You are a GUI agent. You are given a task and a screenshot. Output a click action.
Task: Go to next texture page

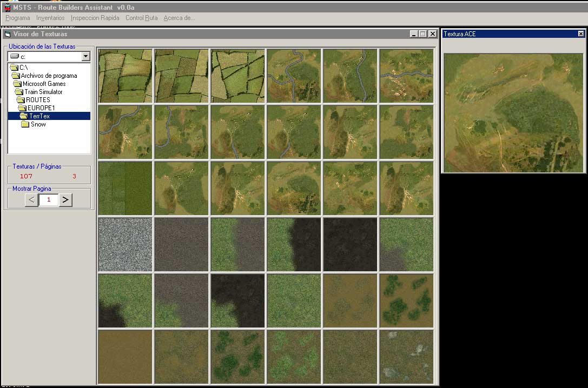point(65,200)
